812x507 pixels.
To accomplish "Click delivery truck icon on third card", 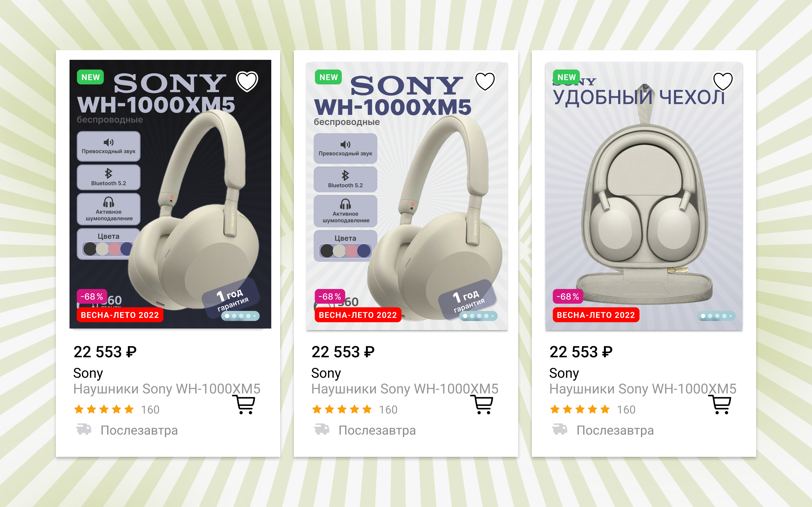I will pyautogui.click(x=560, y=429).
